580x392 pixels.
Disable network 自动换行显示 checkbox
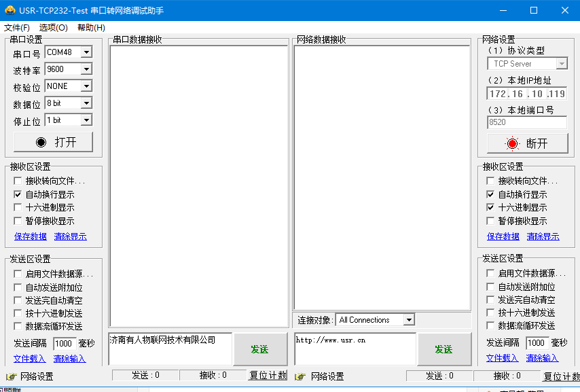490,194
